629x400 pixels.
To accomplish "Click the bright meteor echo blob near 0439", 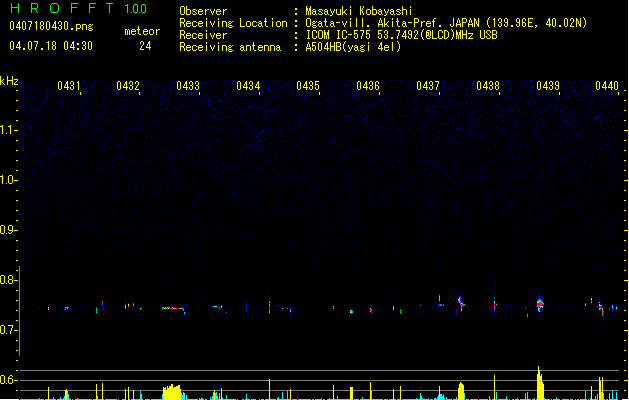I will 540,305.
